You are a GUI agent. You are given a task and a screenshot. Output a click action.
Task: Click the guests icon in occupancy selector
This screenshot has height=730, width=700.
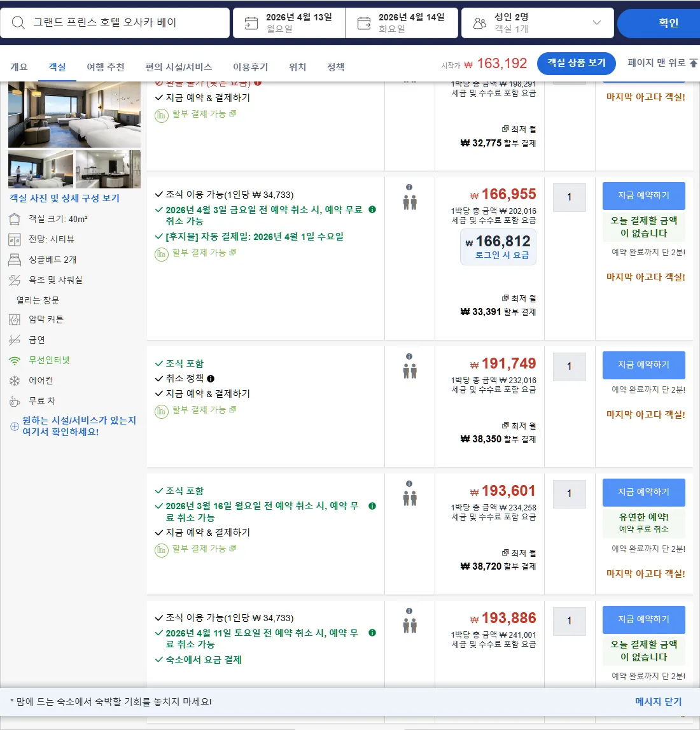[x=479, y=23]
